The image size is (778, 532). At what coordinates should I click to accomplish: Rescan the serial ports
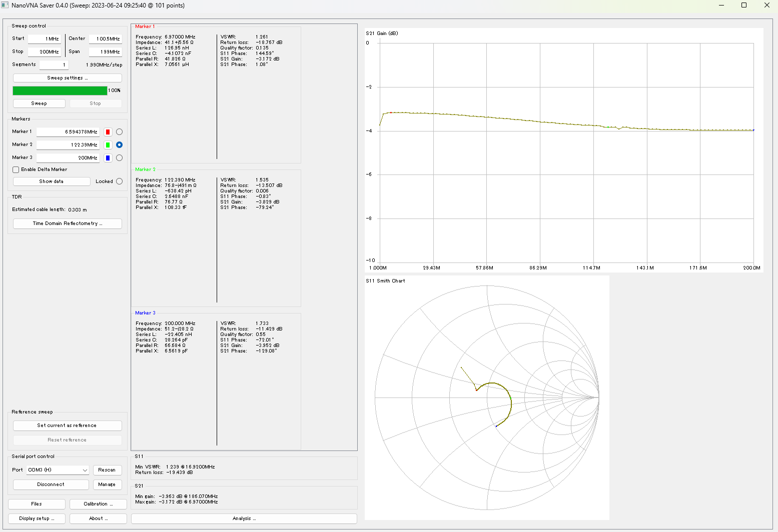coord(107,470)
